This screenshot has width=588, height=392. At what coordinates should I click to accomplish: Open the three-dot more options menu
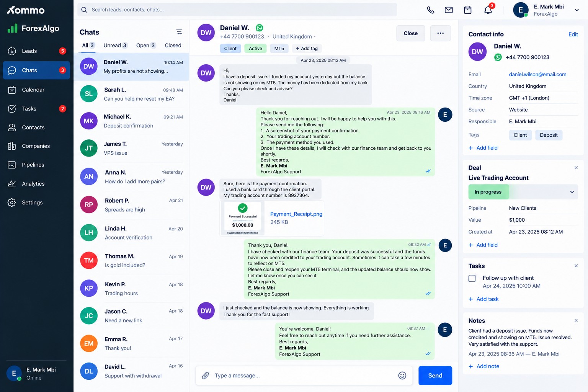pos(441,33)
